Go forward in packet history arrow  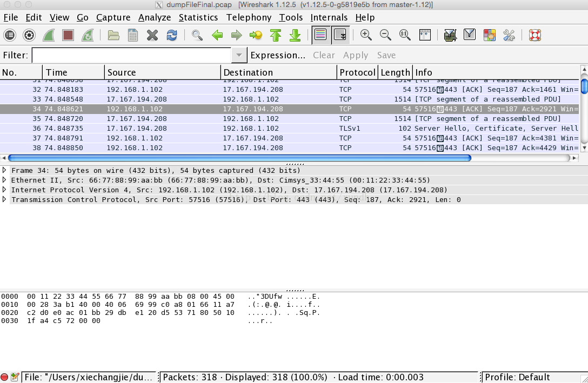pos(237,35)
